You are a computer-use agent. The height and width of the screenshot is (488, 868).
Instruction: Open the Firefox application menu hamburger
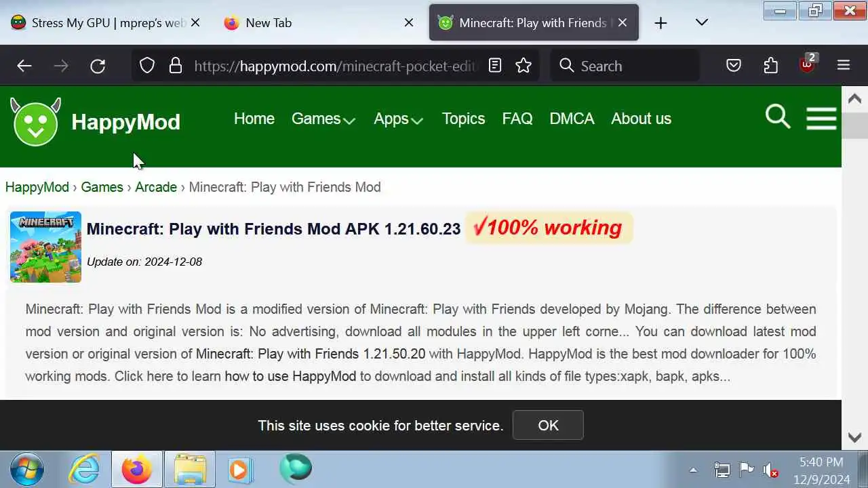click(x=844, y=66)
